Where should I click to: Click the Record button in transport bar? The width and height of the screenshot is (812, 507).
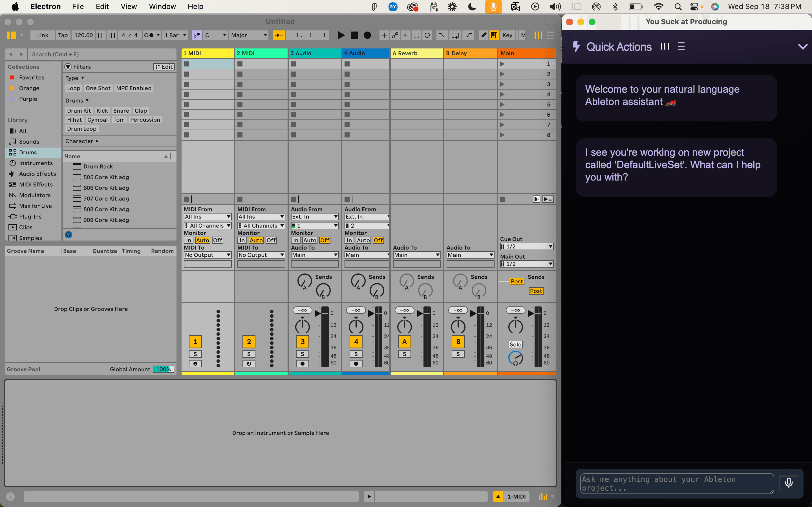click(367, 35)
